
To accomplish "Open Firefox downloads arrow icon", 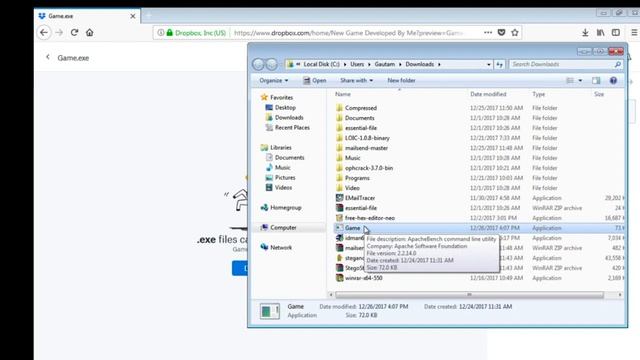I will point(585,33).
